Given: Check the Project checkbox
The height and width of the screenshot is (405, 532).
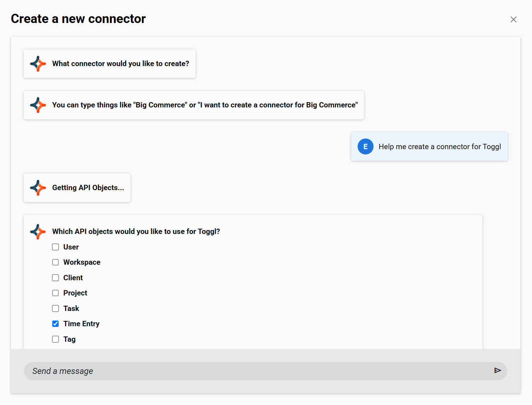Looking at the screenshot, I should tap(56, 293).
